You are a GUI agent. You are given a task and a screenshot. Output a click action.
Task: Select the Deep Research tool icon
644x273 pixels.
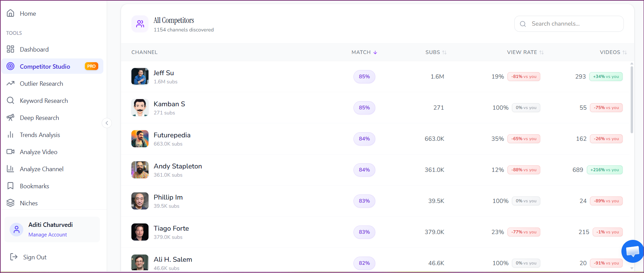pos(10,118)
